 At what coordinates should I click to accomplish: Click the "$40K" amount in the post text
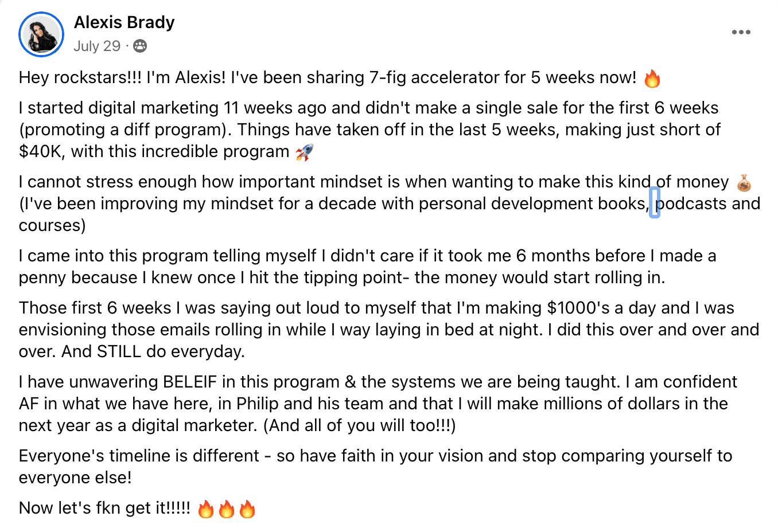point(41,151)
